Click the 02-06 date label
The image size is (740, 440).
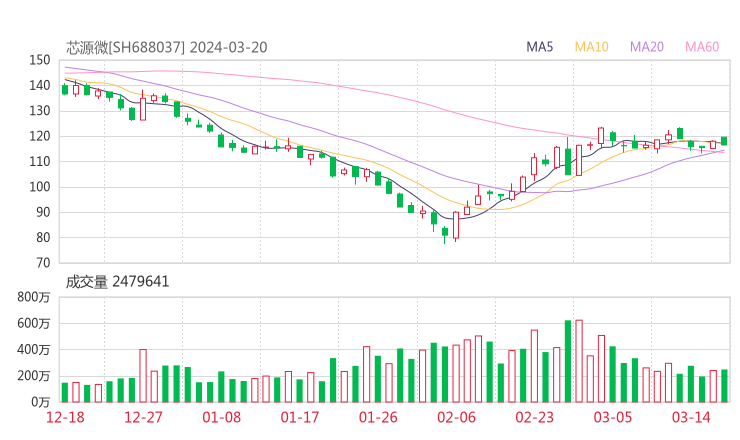(x=456, y=417)
